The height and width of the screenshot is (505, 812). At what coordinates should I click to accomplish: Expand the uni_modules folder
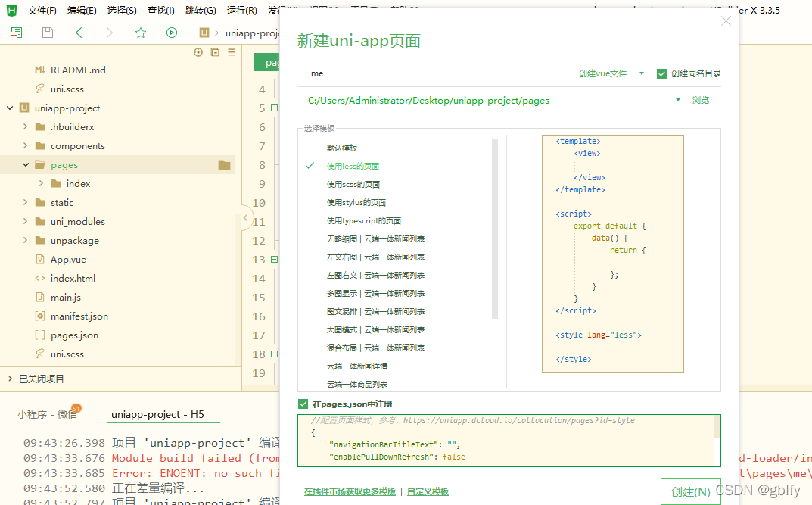25,221
